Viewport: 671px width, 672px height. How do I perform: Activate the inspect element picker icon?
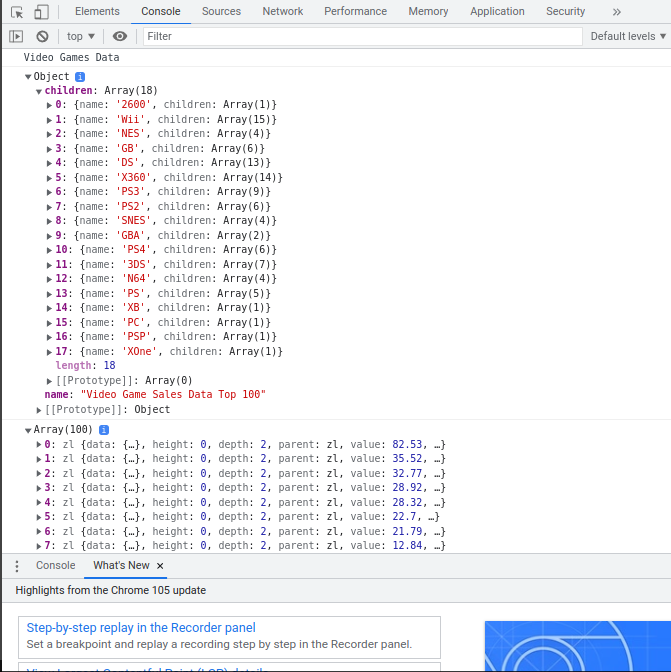(17, 12)
